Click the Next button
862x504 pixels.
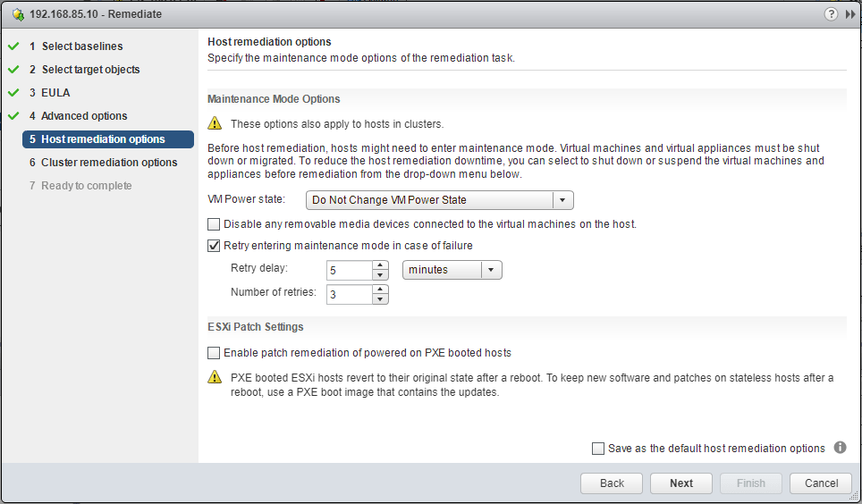(x=681, y=483)
